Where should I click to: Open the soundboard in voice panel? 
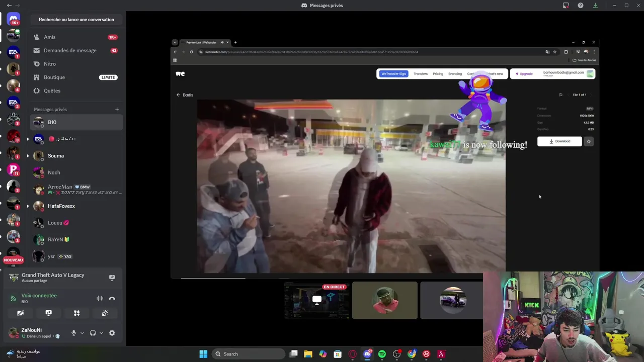pos(105,313)
